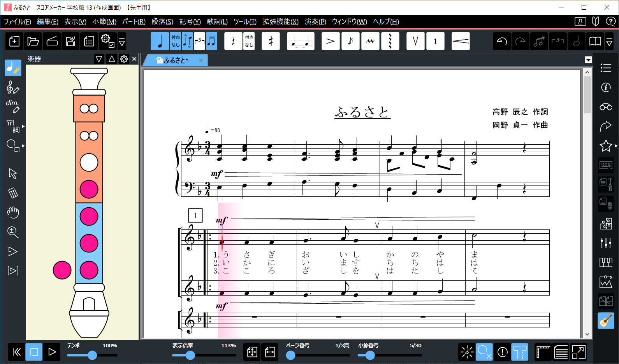Click instrument panel up triangle
Image resolution: width=619 pixels, height=364 pixels.
click(112, 59)
